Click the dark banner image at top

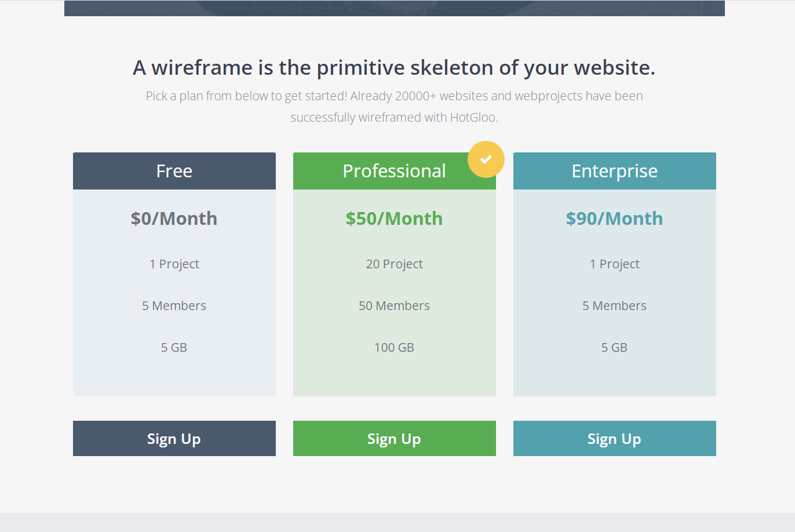[x=394, y=8]
